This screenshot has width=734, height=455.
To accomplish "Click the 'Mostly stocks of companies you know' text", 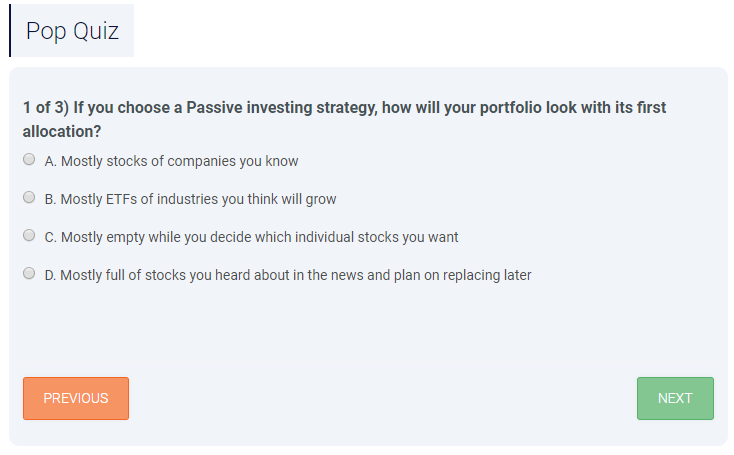I will click(x=179, y=161).
